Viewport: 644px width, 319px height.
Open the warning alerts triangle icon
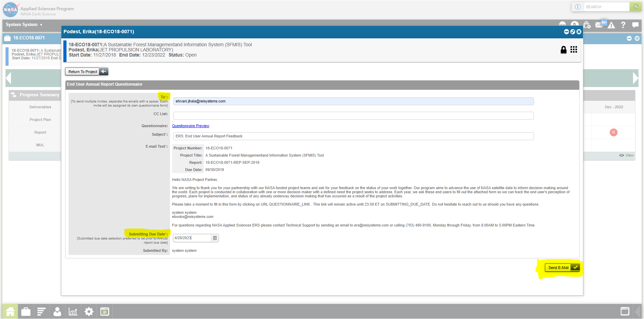coord(611,25)
